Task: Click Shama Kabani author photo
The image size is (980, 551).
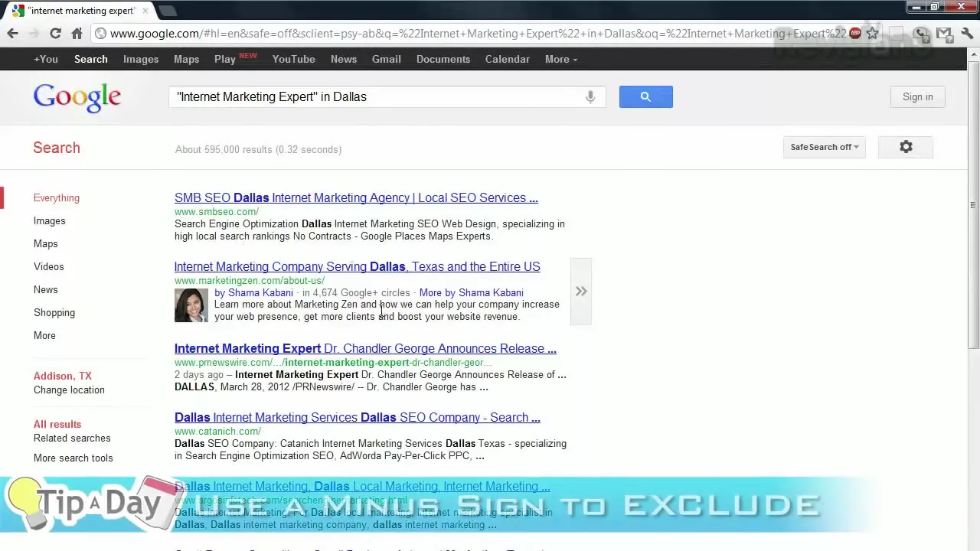Action: [191, 305]
